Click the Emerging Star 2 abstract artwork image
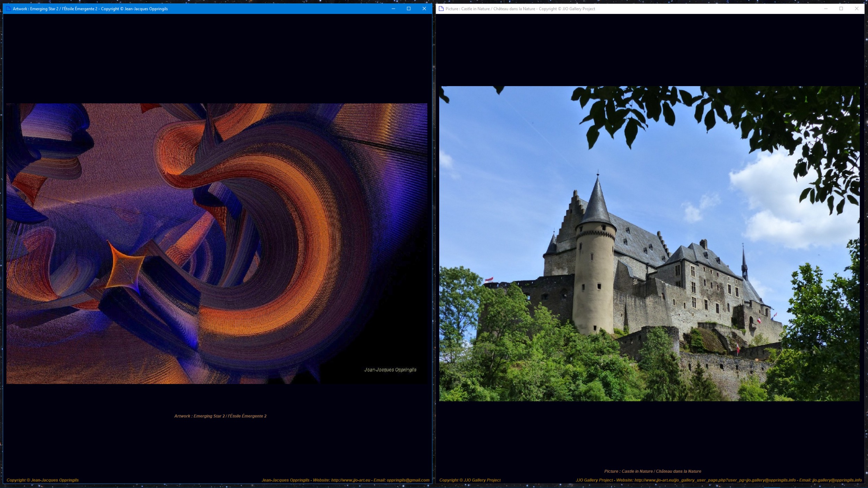Viewport: 868px width, 488px height. click(x=217, y=243)
